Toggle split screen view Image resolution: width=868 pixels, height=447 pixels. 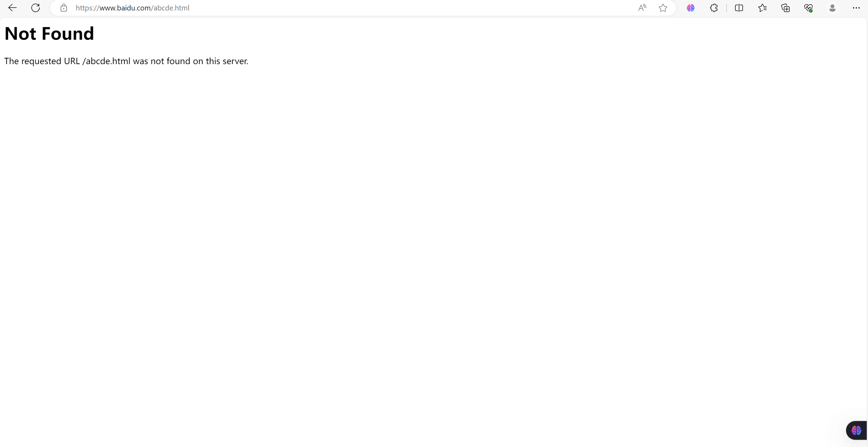coord(739,8)
